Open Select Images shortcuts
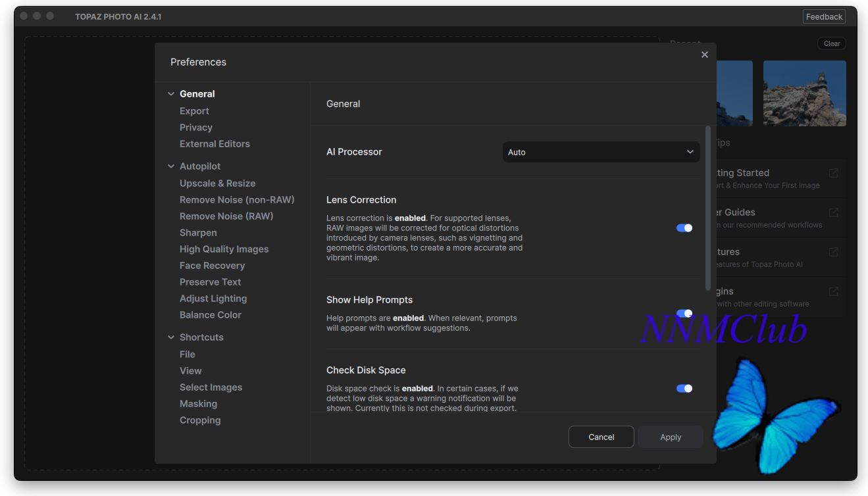 [x=211, y=387]
